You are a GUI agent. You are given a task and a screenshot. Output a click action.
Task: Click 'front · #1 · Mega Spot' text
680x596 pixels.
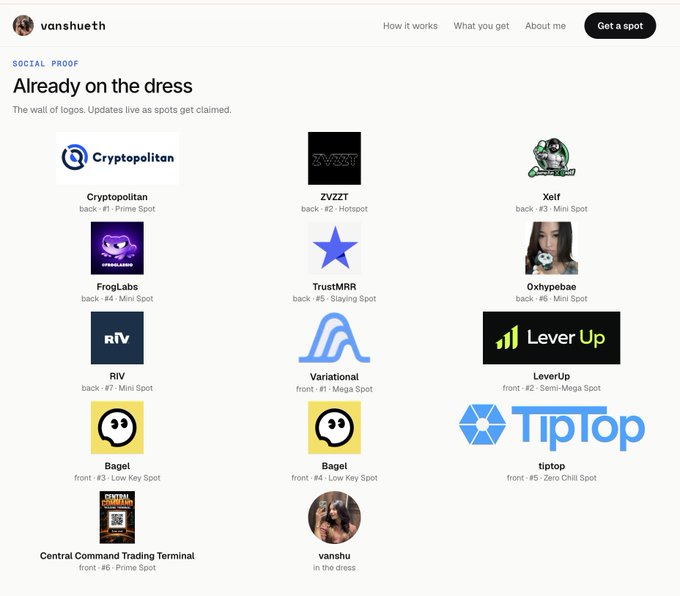334,389
